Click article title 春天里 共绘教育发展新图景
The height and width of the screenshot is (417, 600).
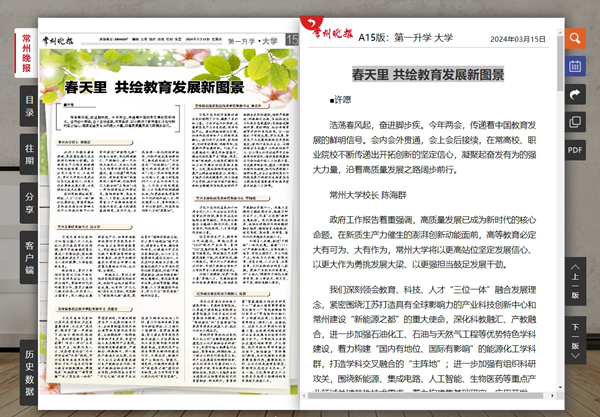pyautogui.click(x=428, y=74)
